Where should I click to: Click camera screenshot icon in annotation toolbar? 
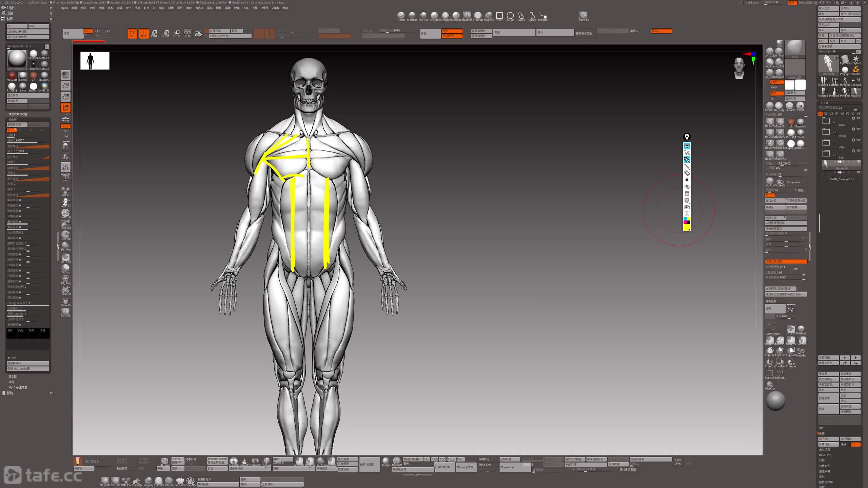click(687, 207)
